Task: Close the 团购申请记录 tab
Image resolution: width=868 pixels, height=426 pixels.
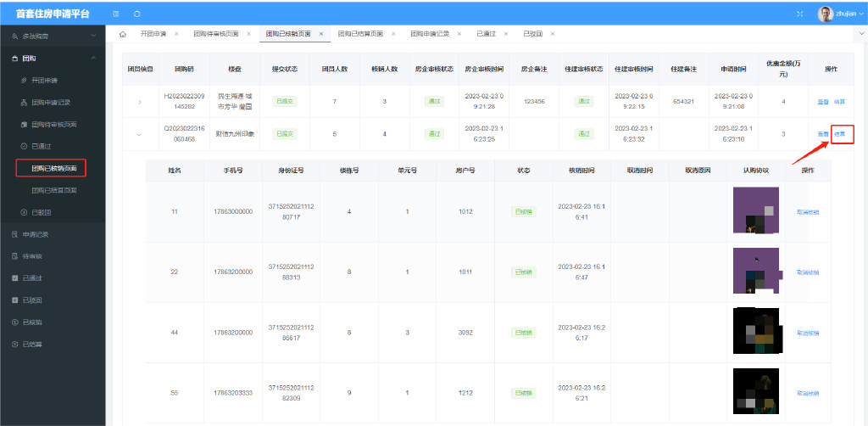Action: pyautogui.click(x=459, y=34)
